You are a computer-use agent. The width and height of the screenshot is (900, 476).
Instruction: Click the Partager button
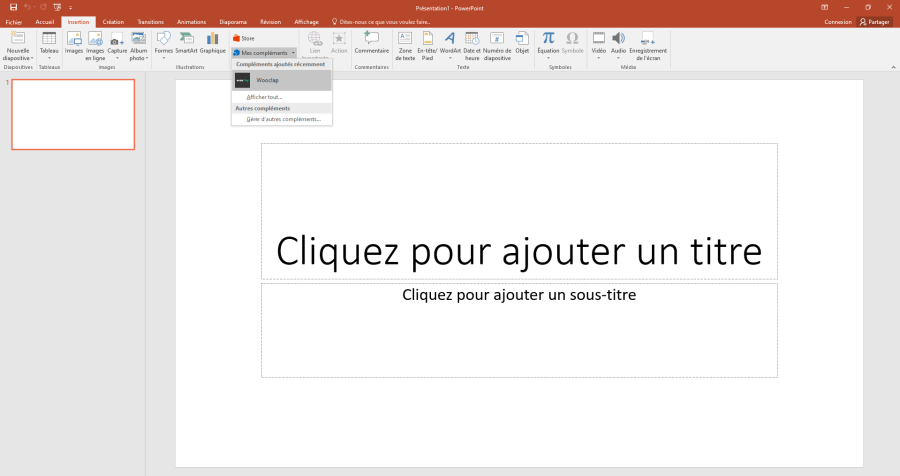tap(874, 21)
